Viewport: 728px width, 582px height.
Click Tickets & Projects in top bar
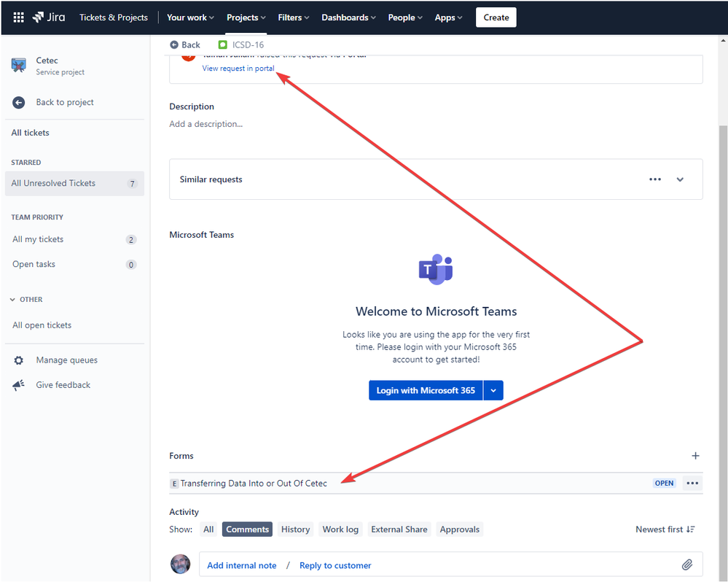(113, 18)
